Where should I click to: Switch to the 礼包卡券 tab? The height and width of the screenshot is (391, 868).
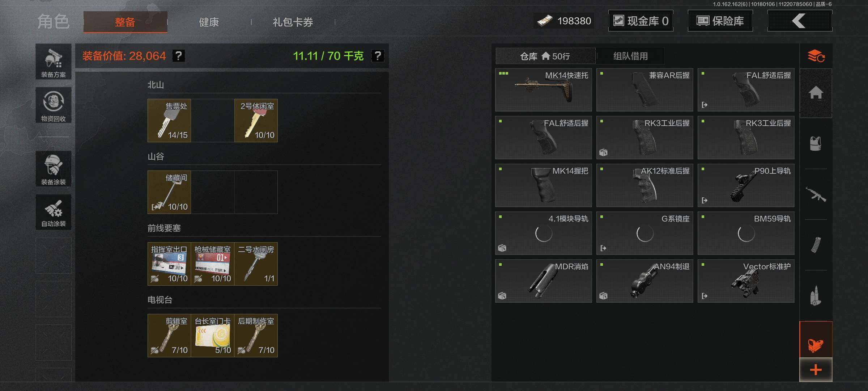[x=293, y=22]
